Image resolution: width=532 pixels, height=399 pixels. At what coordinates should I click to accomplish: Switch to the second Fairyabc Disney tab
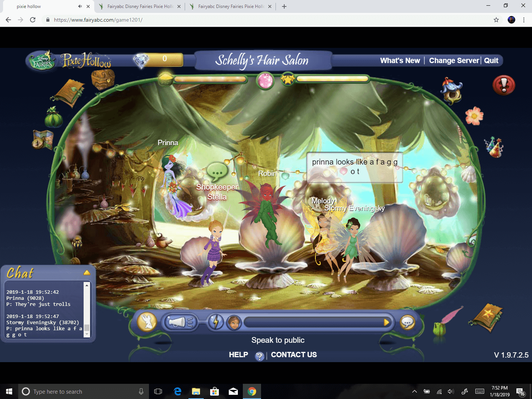pos(228,6)
